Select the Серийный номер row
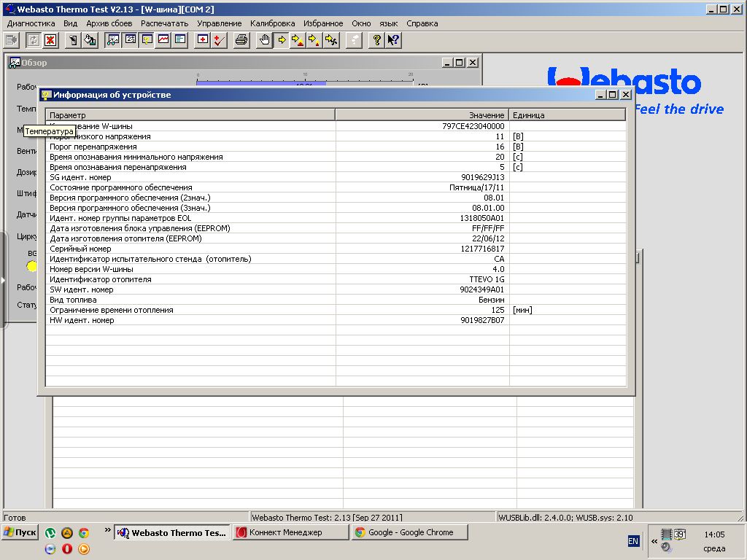 click(336, 249)
